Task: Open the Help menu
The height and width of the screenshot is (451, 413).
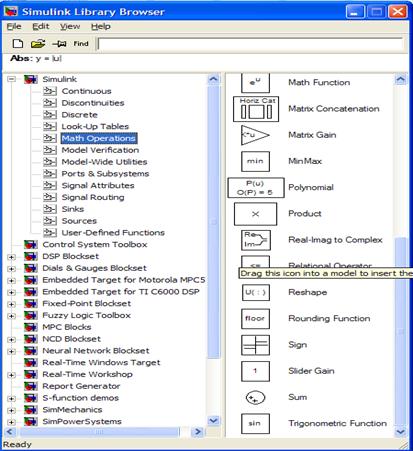Action: (x=101, y=26)
